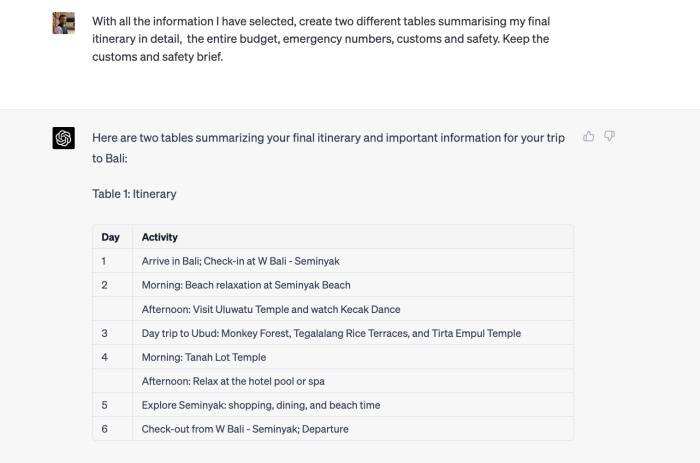700x463 pixels.
Task: Click the thumbs down feedback icon
Action: 610,136
